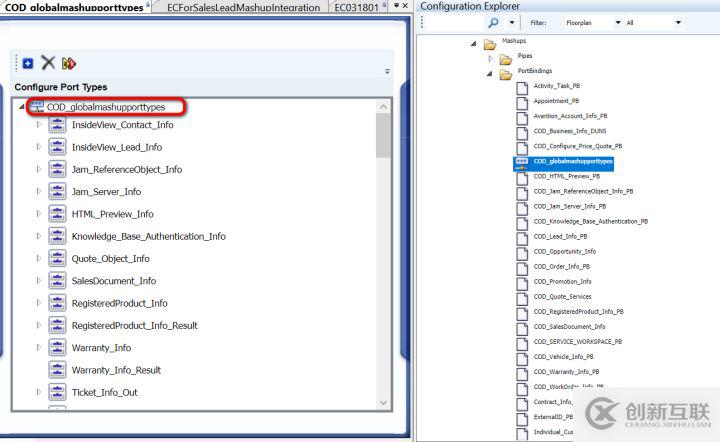Image resolution: width=720 pixels, height=442 pixels.
Task: Click the Jam_ReferenceObject_Info port type icon
Action: click(x=57, y=169)
